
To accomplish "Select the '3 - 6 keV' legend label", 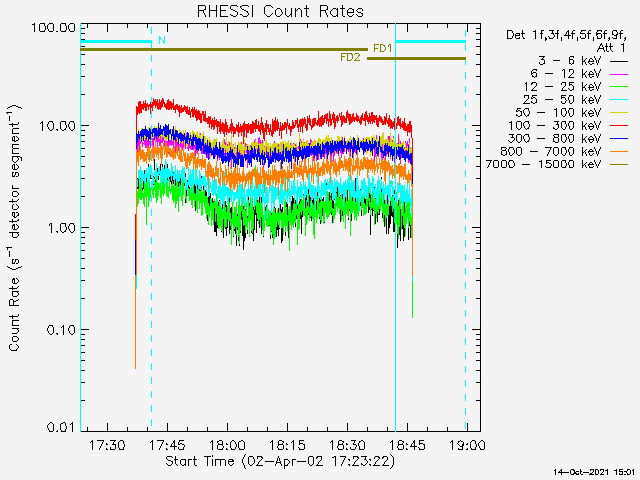I will tap(570, 61).
